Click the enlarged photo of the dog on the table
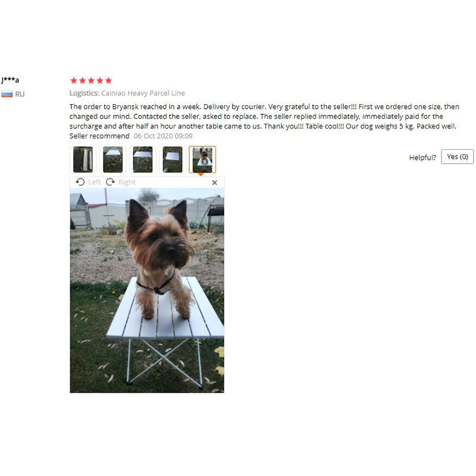 tap(147, 290)
